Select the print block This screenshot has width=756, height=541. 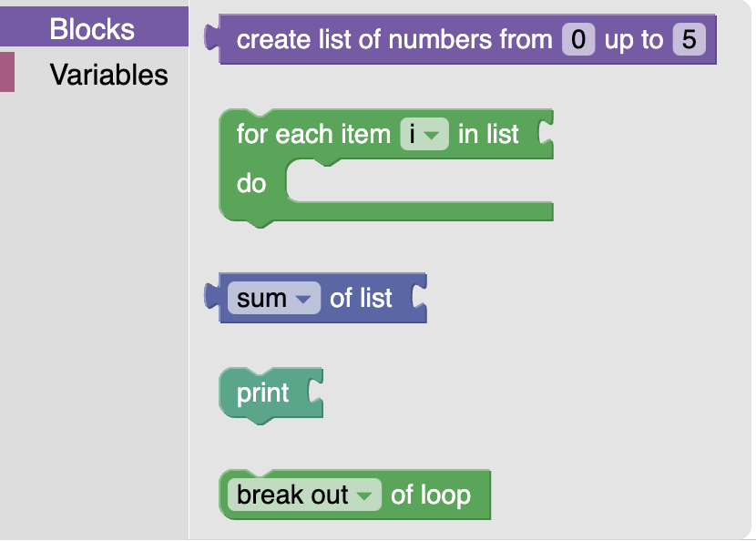point(262,393)
